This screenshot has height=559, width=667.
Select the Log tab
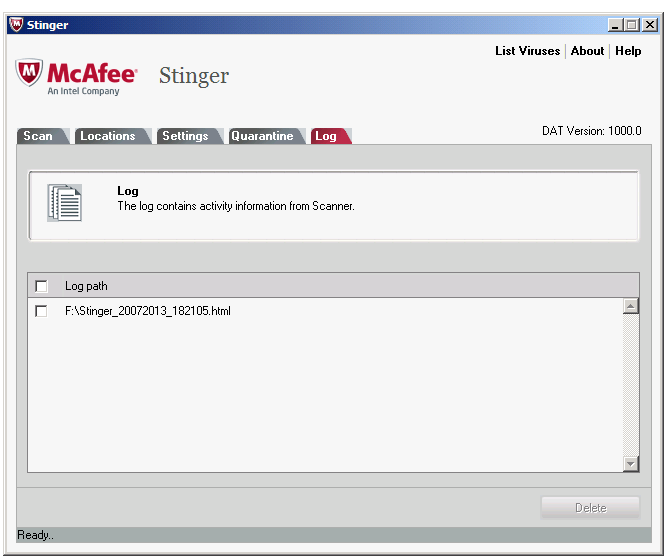(330, 136)
